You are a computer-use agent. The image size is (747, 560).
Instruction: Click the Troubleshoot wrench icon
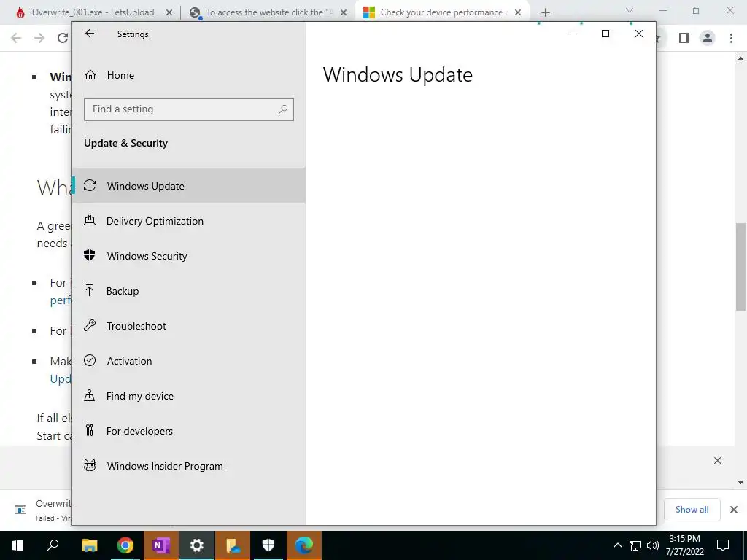pyautogui.click(x=90, y=325)
